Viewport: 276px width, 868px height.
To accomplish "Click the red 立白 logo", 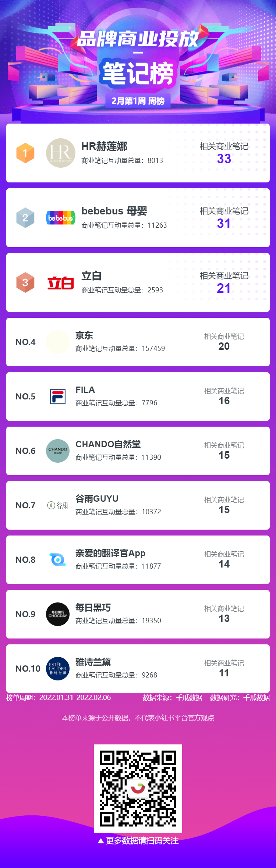I will (x=61, y=283).
